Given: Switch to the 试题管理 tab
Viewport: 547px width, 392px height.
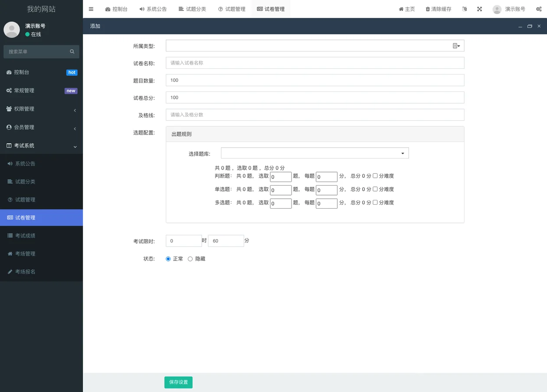Looking at the screenshot, I should click(232, 9).
